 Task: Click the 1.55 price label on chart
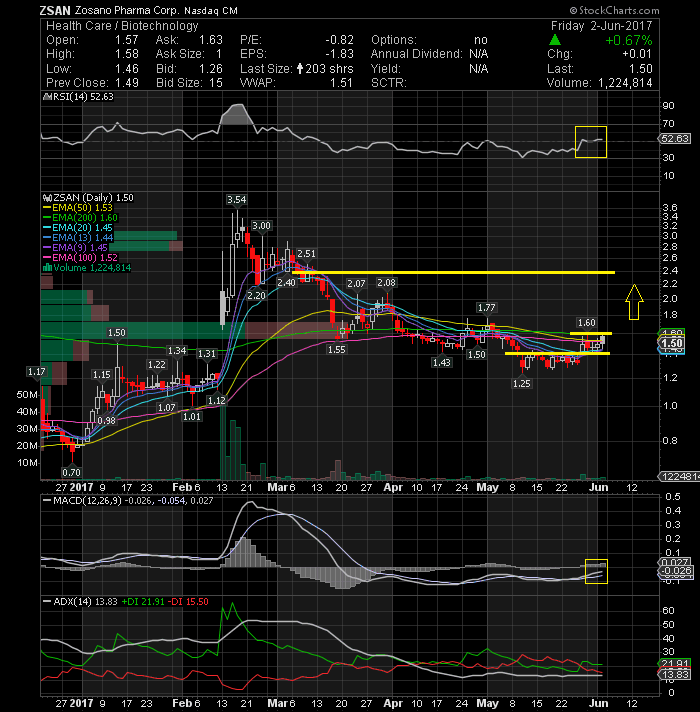pyautogui.click(x=337, y=349)
